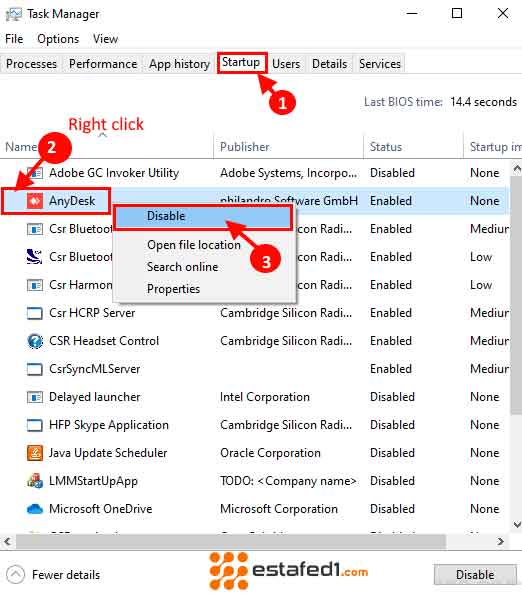
Task: Open the View menu
Action: [x=105, y=39]
